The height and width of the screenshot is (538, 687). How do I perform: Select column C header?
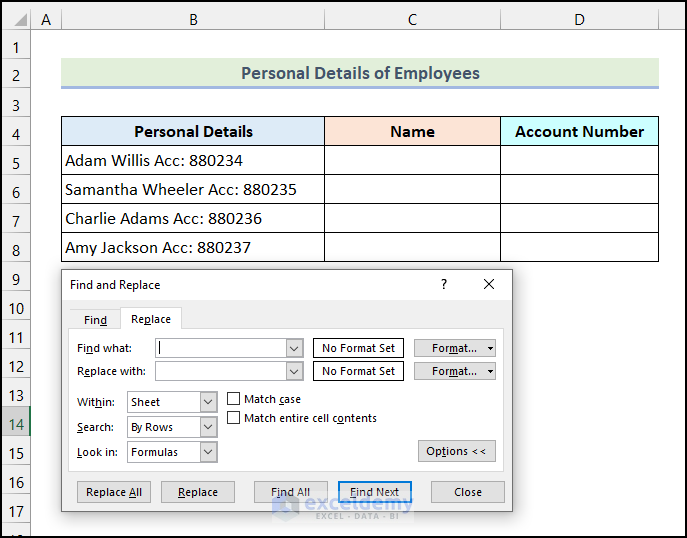(412, 19)
